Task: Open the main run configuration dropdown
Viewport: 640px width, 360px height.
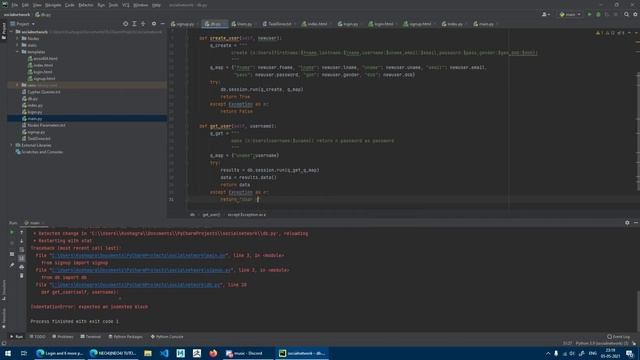Action: [x=570, y=14]
